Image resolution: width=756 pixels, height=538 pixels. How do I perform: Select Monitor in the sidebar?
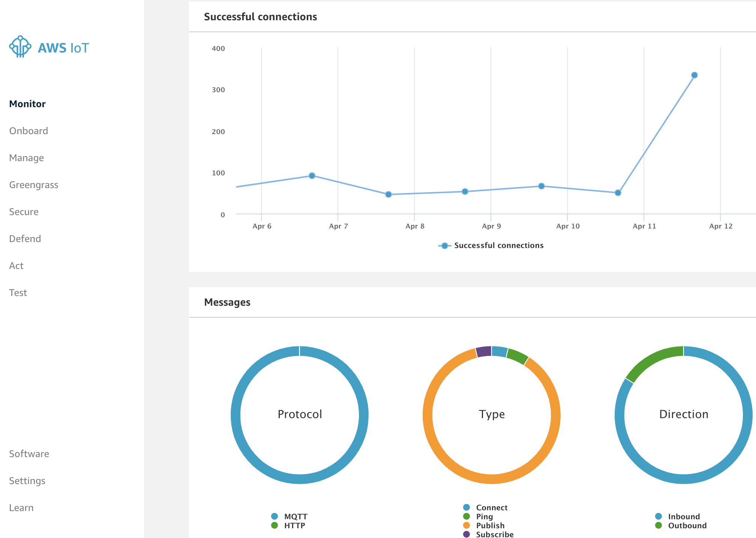pyautogui.click(x=27, y=104)
